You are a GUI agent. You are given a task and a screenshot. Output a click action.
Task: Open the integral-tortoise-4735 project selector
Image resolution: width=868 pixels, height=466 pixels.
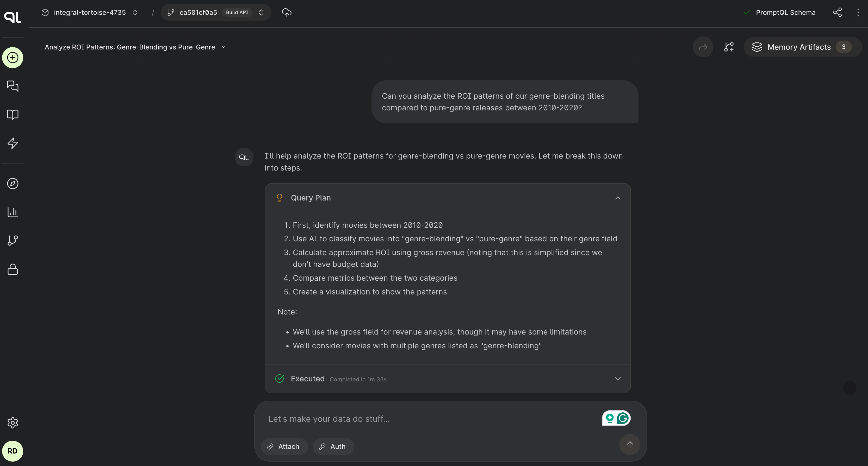[x=90, y=12]
